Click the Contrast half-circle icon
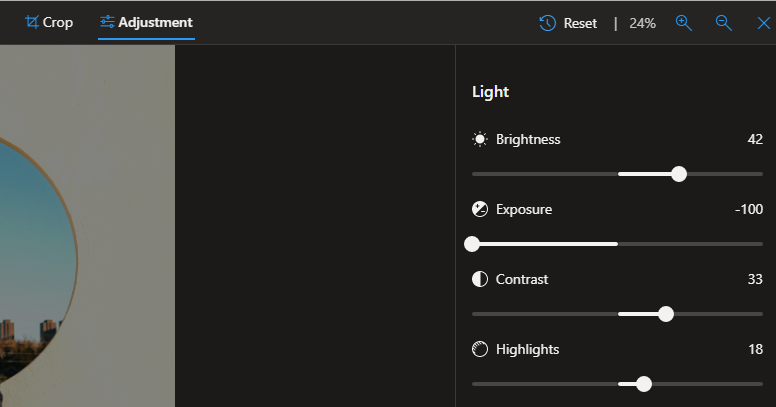The width and height of the screenshot is (776, 407). (x=480, y=280)
